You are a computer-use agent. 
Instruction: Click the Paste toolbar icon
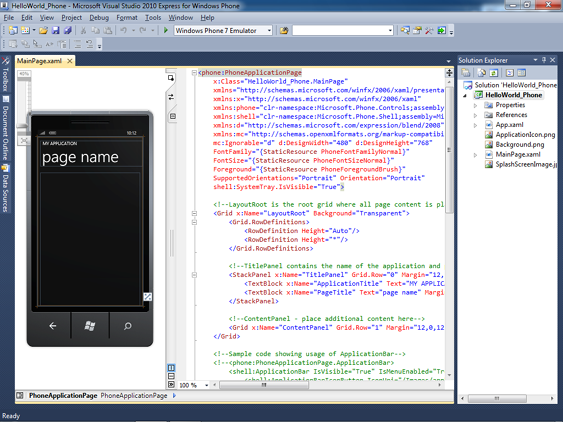click(x=107, y=31)
